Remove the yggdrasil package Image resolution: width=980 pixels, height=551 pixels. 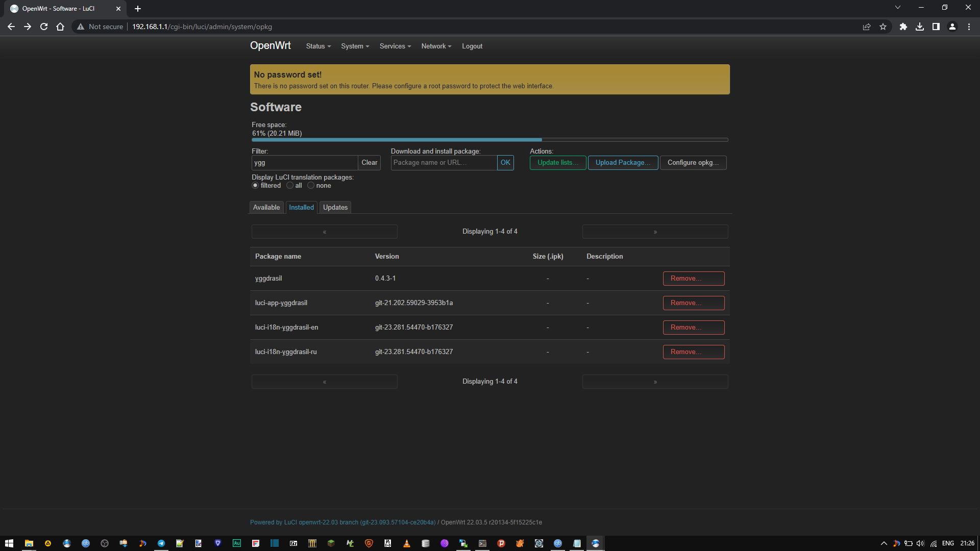click(x=693, y=278)
